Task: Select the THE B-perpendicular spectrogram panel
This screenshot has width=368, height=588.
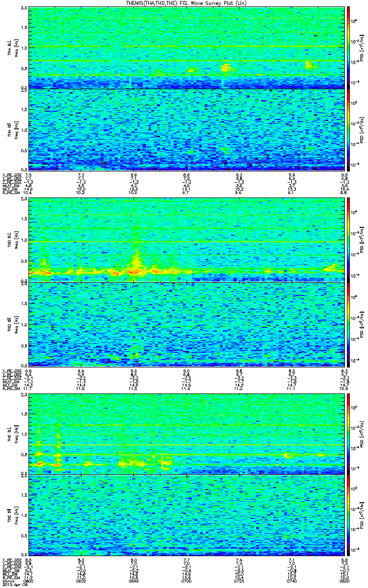Action: 187,434
